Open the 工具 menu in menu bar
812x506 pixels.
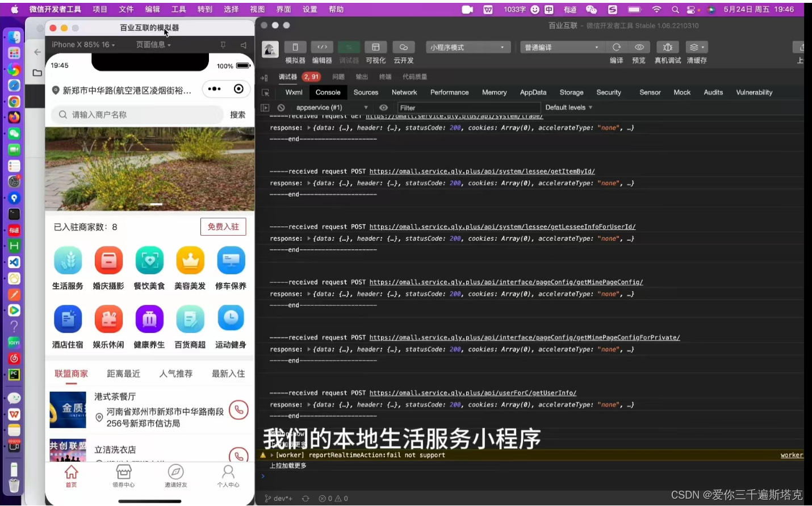(x=178, y=9)
